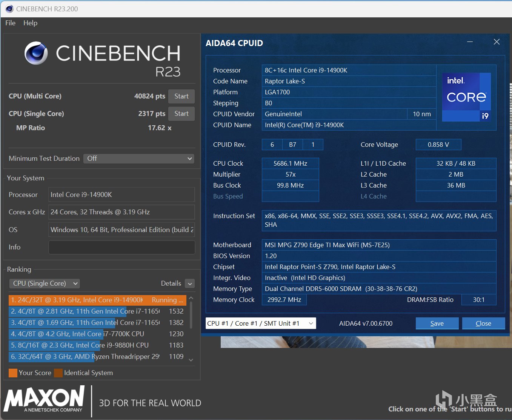Open the CPU (Single Core) ranking dropdown
Screen dimensions: 512x420
tap(44, 283)
